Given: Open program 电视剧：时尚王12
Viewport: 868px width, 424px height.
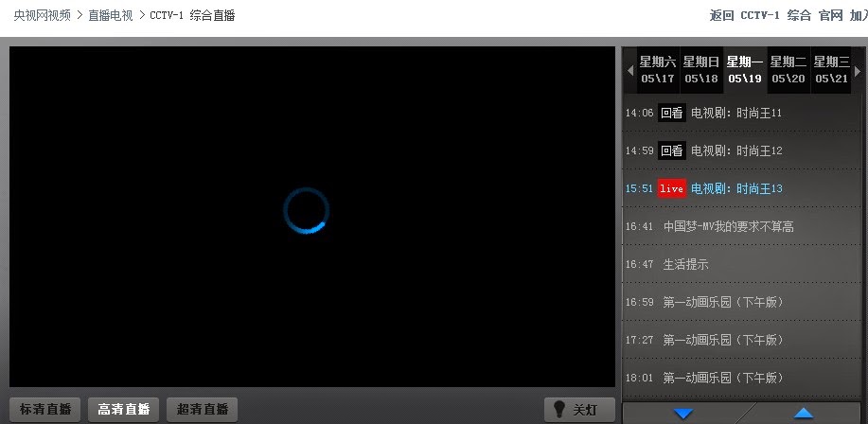Looking at the screenshot, I should tap(736, 150).
